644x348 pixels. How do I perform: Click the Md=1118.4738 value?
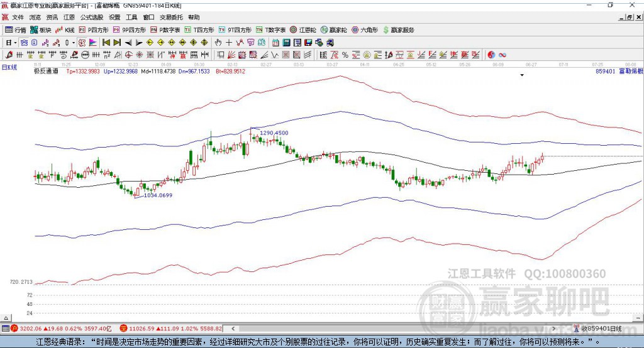click(158, 71)
